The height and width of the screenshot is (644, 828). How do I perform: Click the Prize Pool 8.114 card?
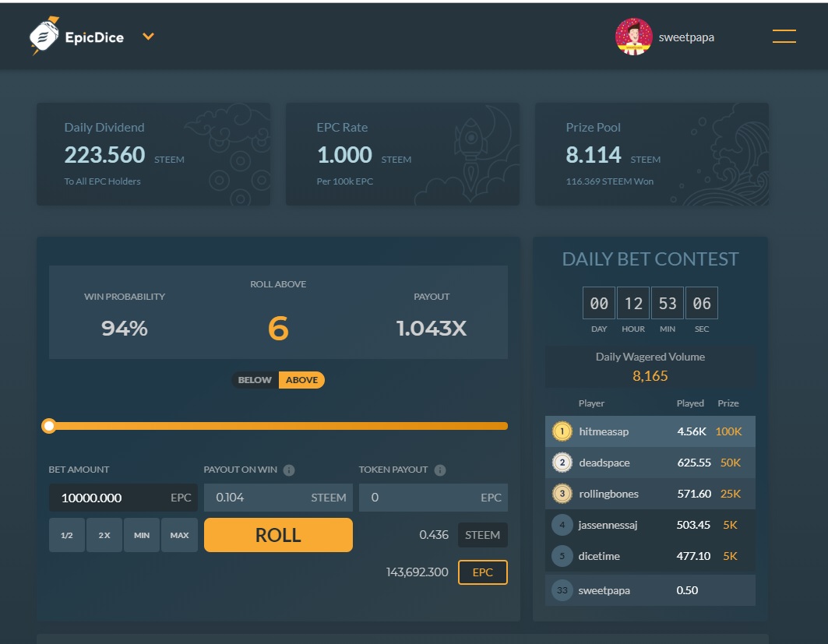(652, 154)
